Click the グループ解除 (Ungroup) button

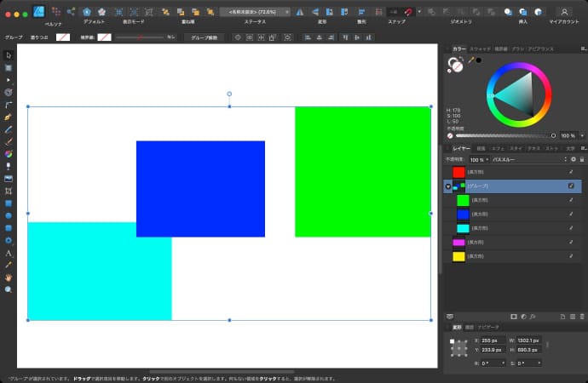click(x=204, y=37)
